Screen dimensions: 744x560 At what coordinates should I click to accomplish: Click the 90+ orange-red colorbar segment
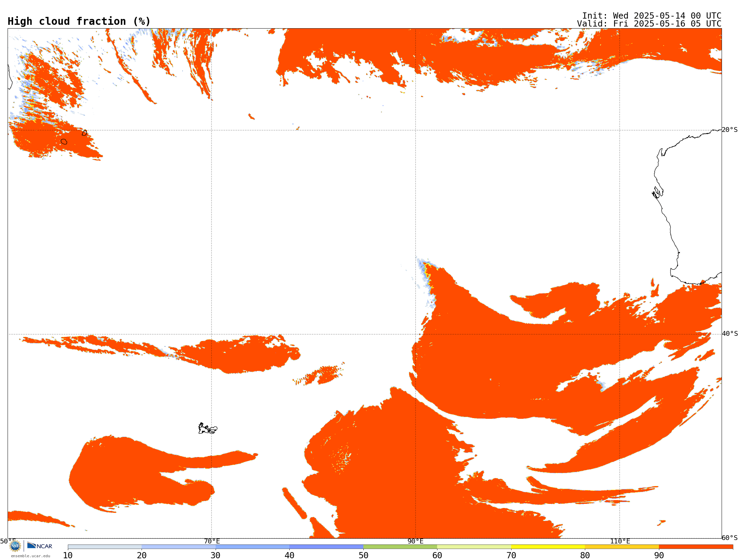(x=696, y=547)
